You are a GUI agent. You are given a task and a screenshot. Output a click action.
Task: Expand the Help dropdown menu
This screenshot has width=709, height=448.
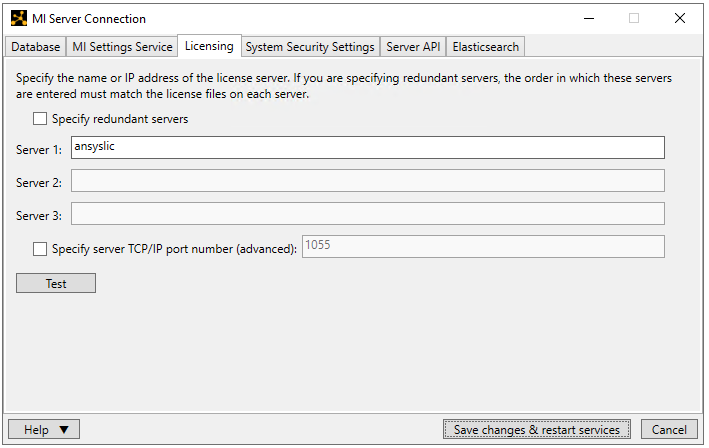[x=46, y=430]
